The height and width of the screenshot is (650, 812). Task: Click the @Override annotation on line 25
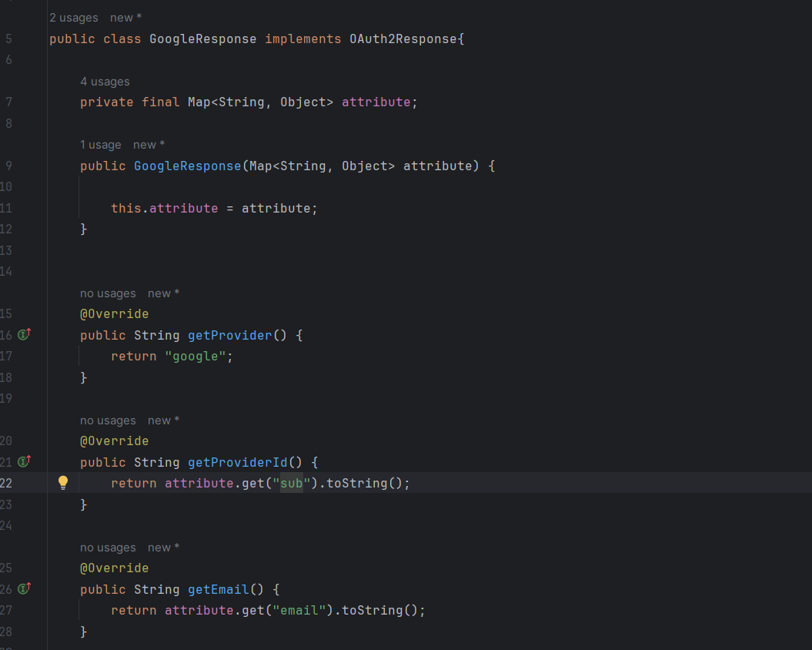pos(115,568)
